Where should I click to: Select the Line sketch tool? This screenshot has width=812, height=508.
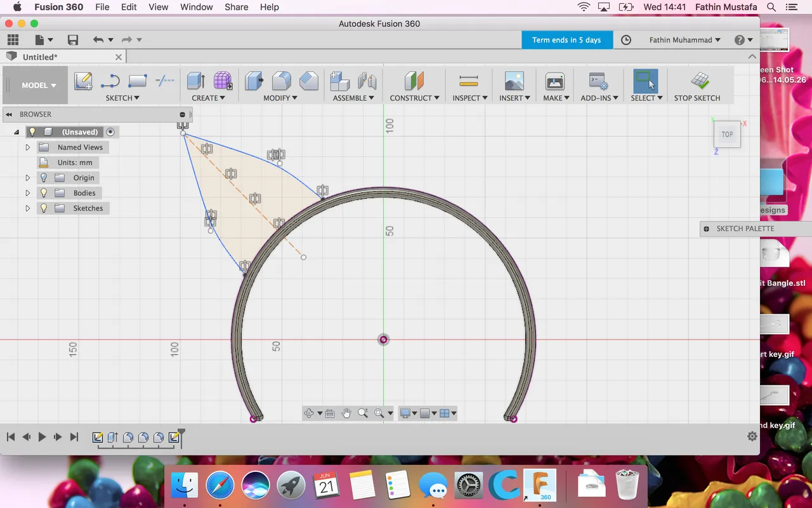[x=110, y=81]
